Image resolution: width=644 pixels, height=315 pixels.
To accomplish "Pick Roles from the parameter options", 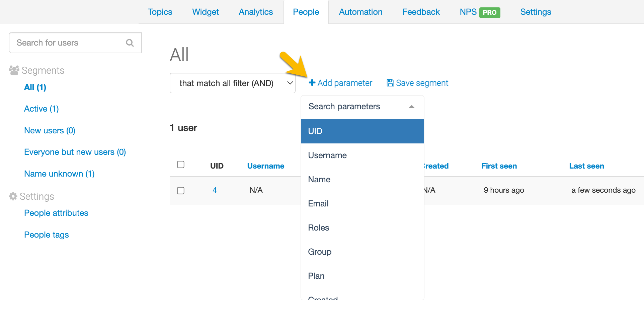I will pyautogui.click(x=319, y=228).
